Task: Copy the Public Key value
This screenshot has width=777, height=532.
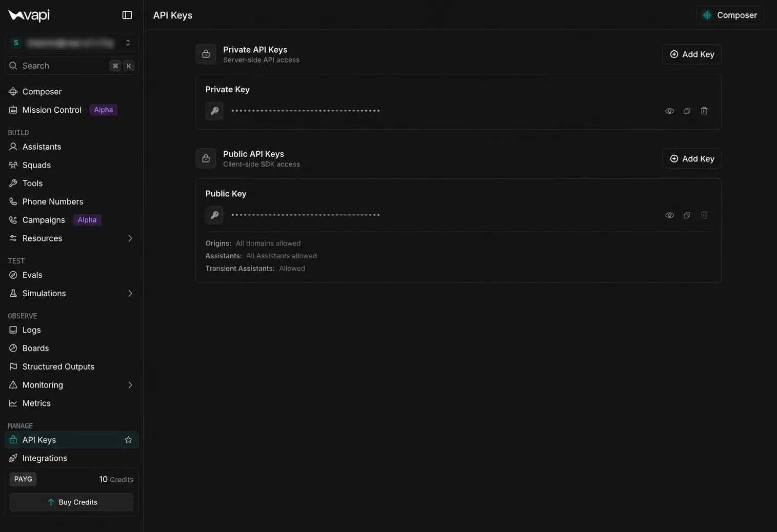Action: click(687, 215)
